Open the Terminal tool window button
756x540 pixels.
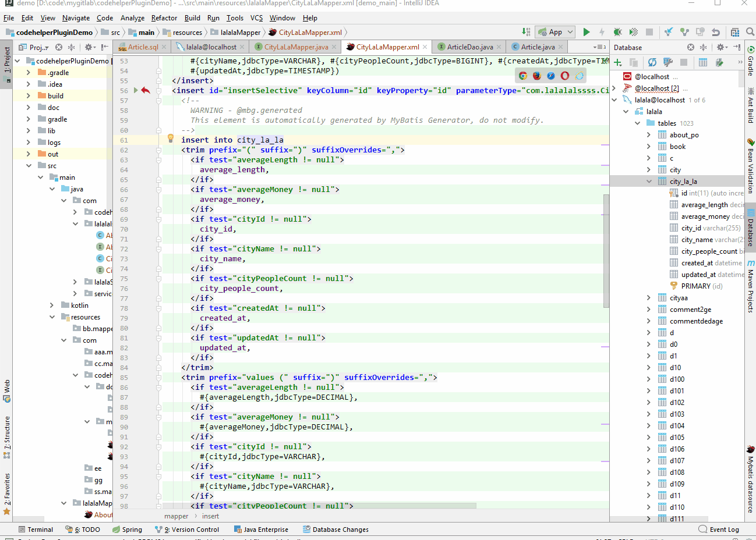click(36, 530)
